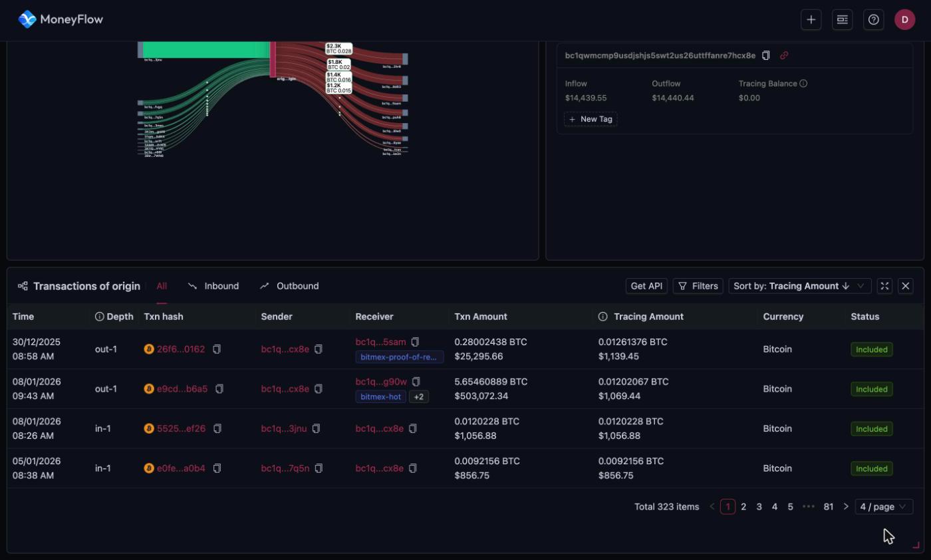Click the plus icon in top bar
Viewport: 931px width, 560px height.
pos(811,20)
